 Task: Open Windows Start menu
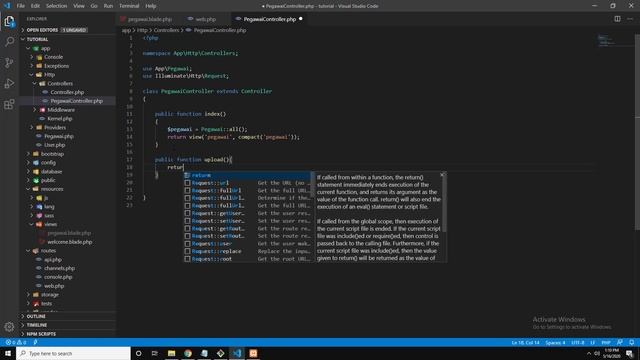click(8, 353)
